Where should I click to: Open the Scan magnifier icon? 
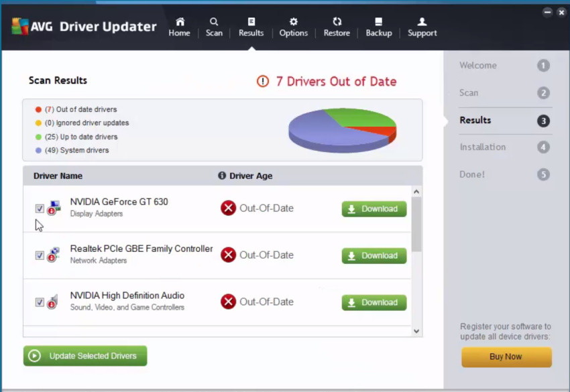tap(214, 21)
